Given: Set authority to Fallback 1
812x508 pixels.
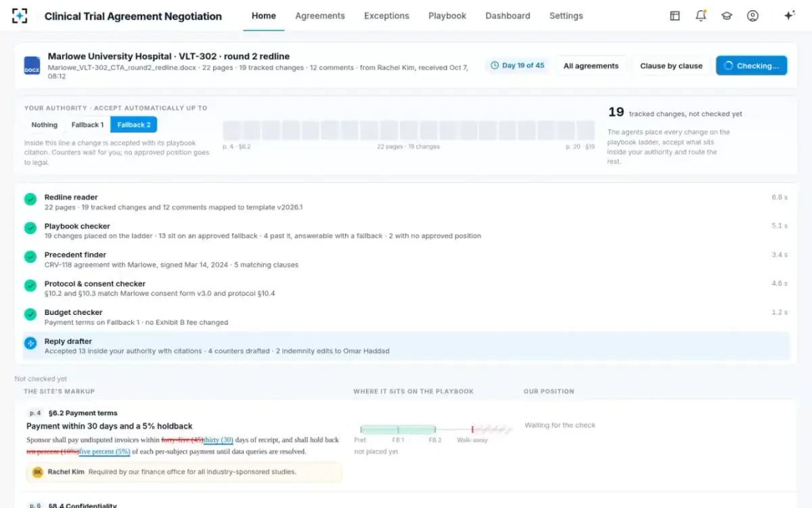Looking at the screenshot, I should (x=87, y=125).
